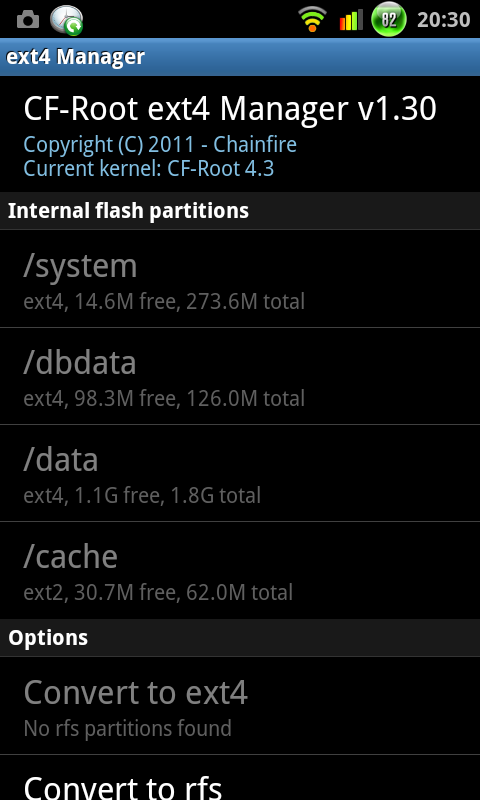
Task: Tap the 20:30 clock in status bar
Action: pyautogui.click(x=443, y=20)
